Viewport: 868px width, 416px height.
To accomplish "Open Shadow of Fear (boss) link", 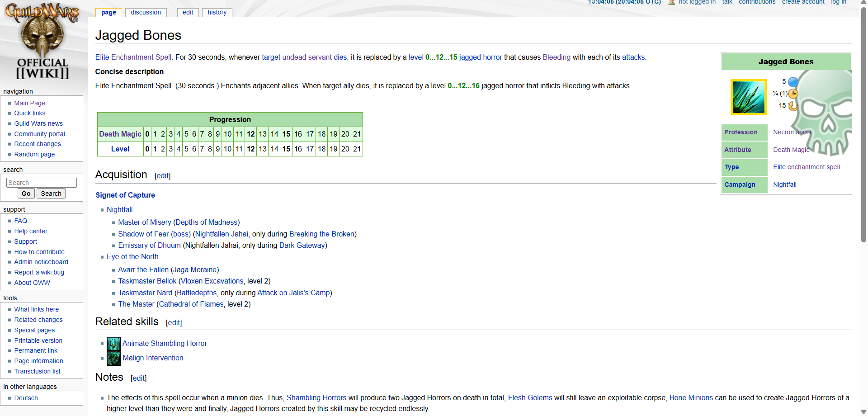I will [154, 234].
